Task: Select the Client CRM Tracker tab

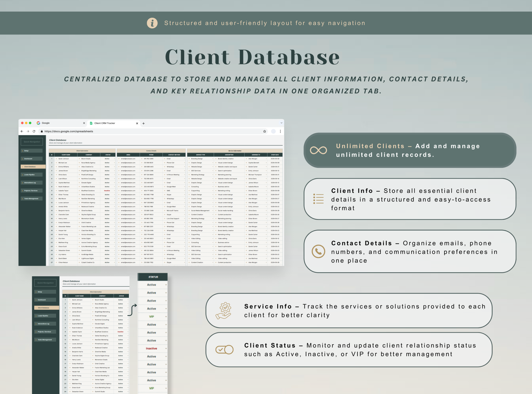Action: (x=114, y=123)
